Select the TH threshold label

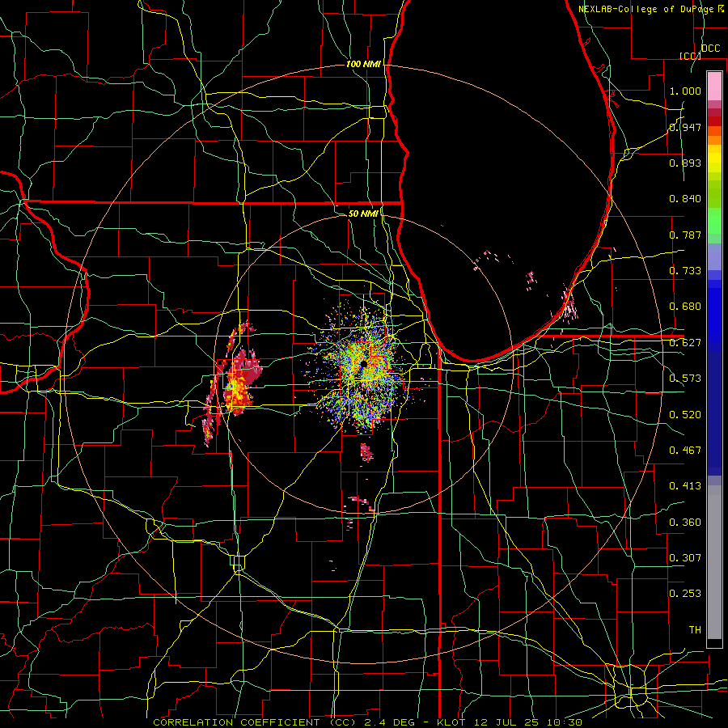click(x=695, y=629)
